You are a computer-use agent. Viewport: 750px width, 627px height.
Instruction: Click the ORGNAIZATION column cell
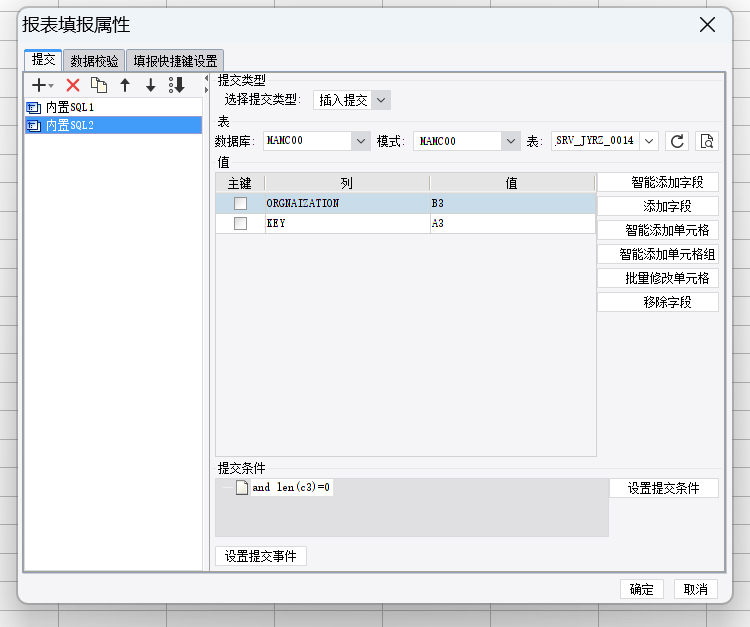click(x=347, y=203)
